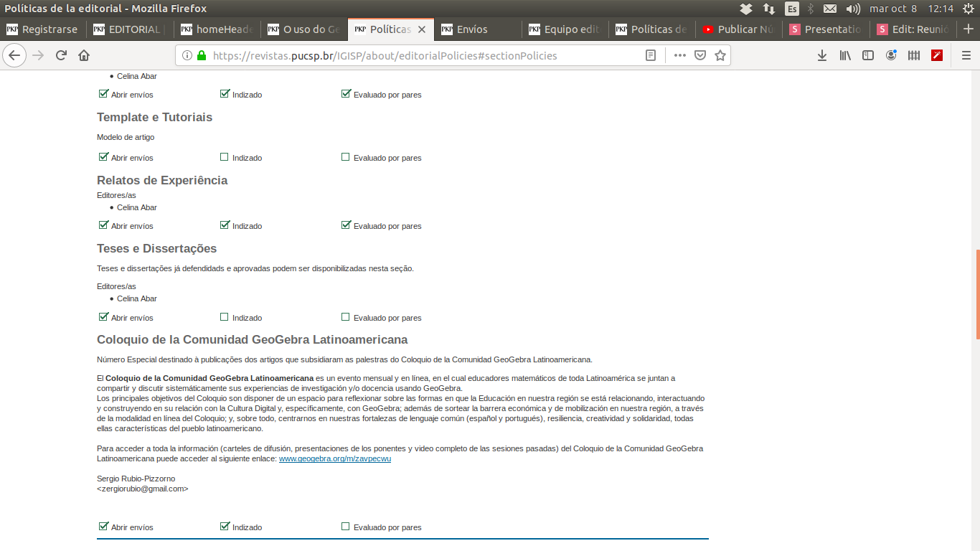980x551 pixels.
Task: Open a new browser tab
Action: coord(968,29)
